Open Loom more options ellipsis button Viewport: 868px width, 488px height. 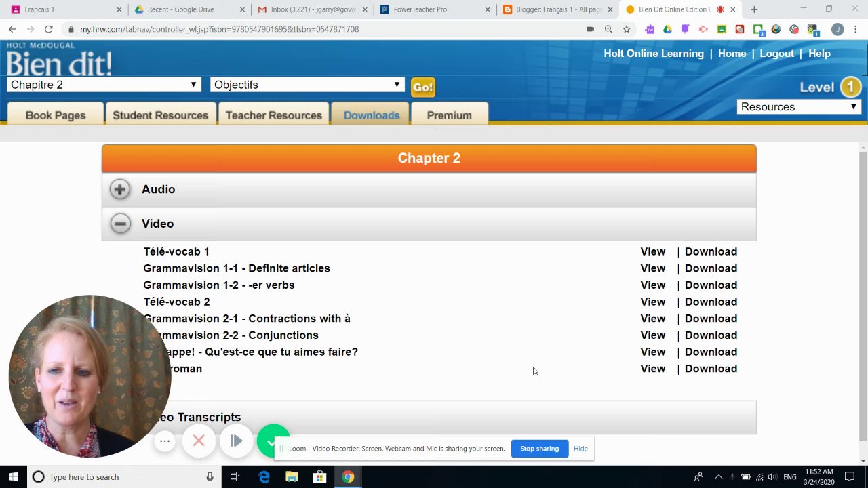point(165,441)
